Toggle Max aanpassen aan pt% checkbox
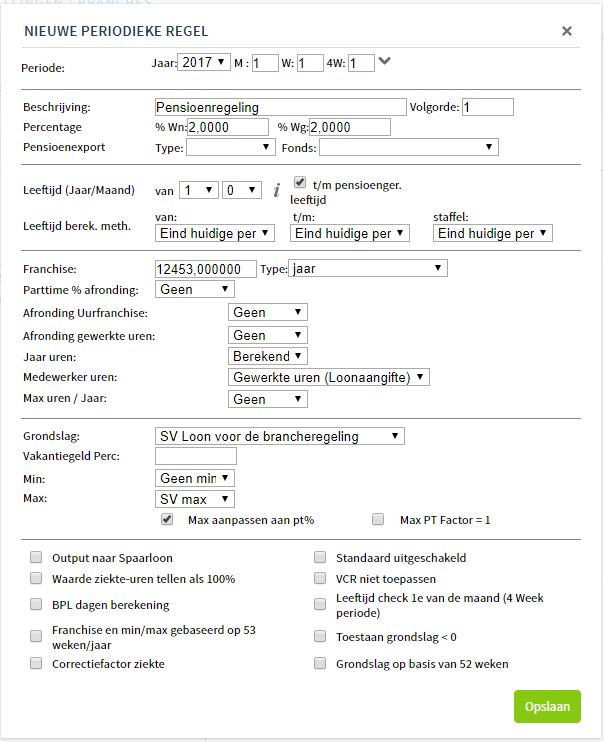 167,520
